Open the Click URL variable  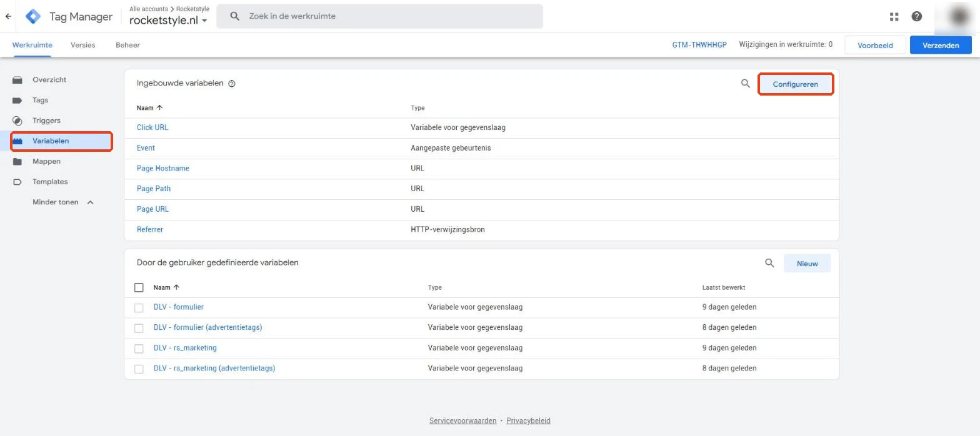(152, 127)
